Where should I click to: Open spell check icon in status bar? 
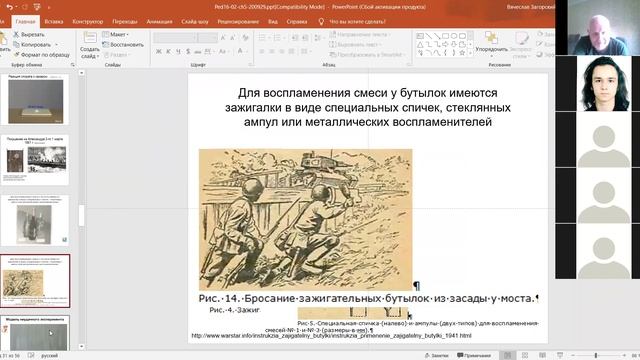click(x=31, y=356)
